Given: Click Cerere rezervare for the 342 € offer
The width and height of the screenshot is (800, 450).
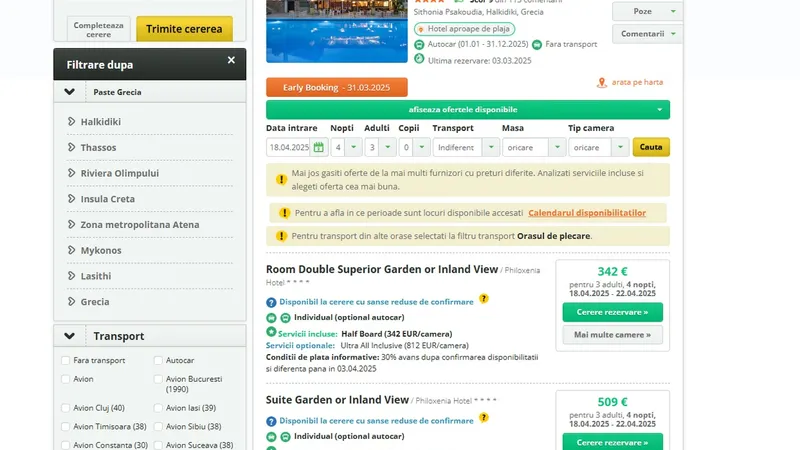Looking at the screenshot, I should tap(612, 312).
